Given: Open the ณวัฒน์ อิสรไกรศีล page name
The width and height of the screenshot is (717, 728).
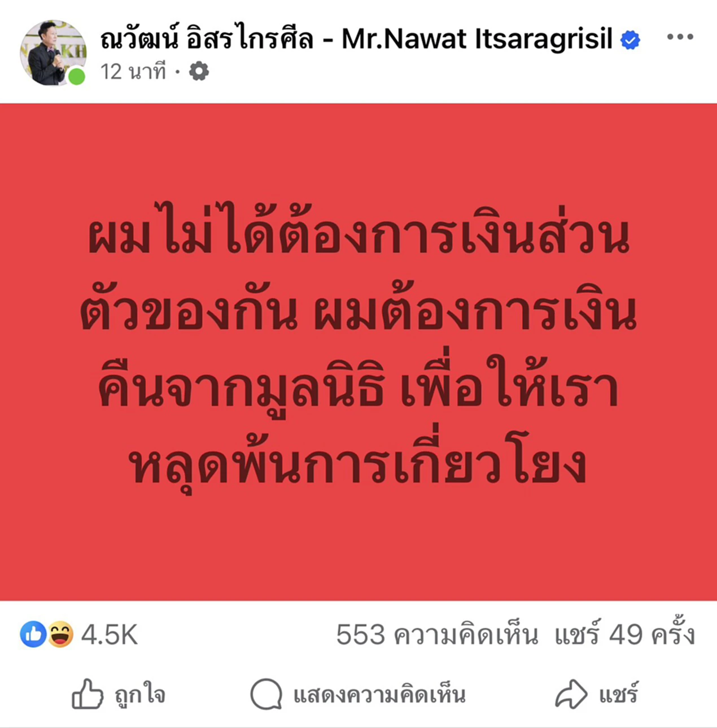Looking at the screenshot, I should [207, 40].
